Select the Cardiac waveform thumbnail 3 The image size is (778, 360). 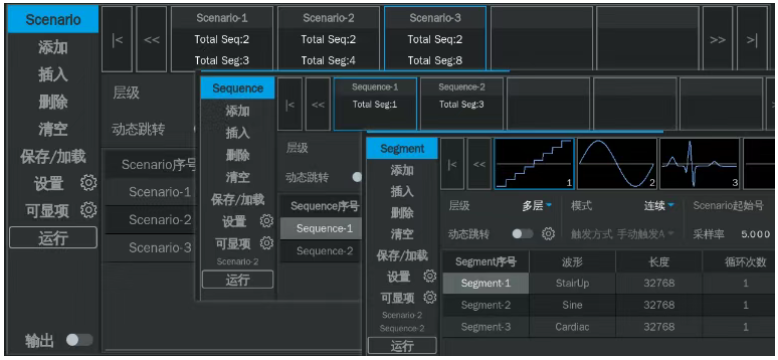coord(700,164)
